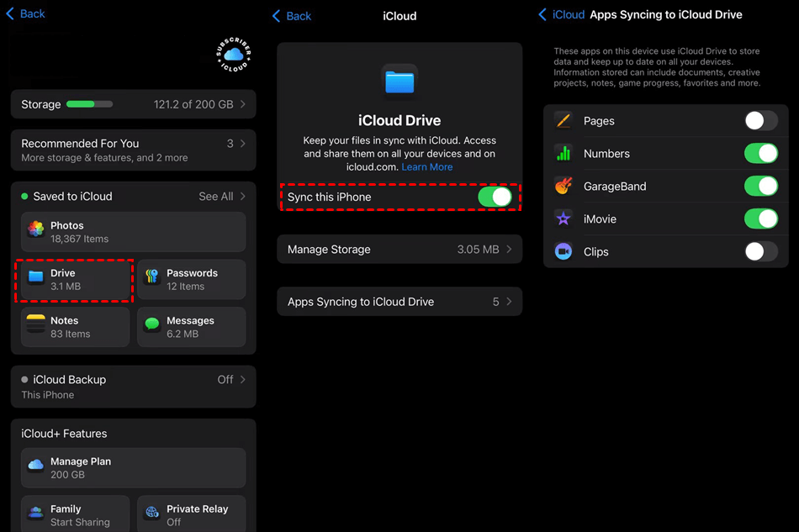The width and height of the screenshot is (799, 532).
Task: Expand Apps Syncing to iCloud Drive chevron
Action: click(x=509, y=302)
